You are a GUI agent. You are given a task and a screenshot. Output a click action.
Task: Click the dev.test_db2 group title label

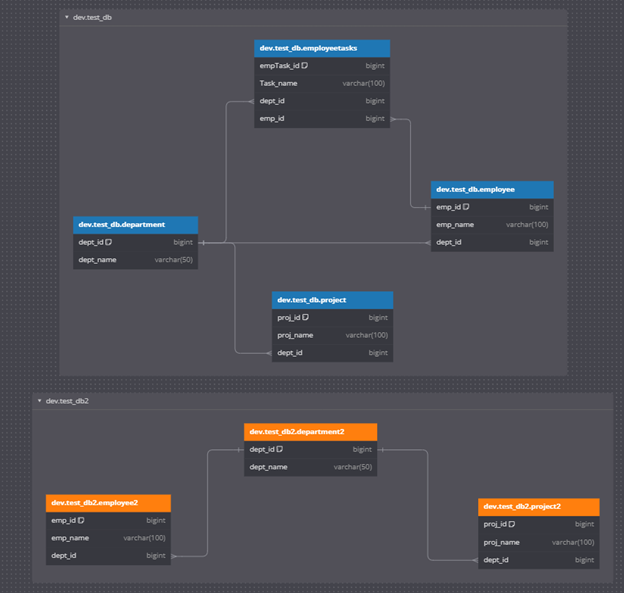point(67,401)
